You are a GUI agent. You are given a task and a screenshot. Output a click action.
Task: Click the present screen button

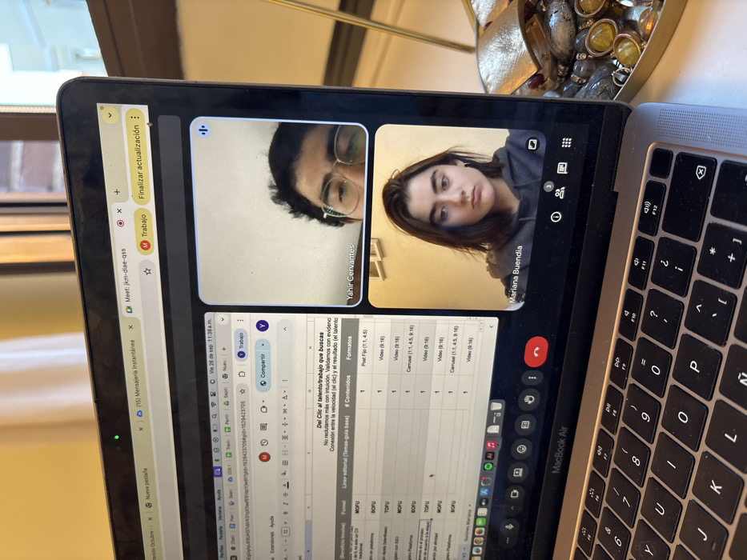click(518, 472)
